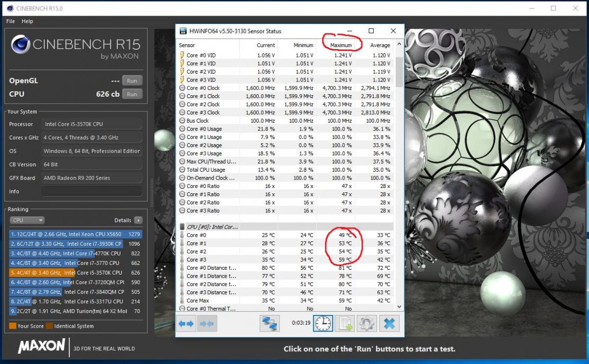Click the Core #0 VID lightning icon
This screenshot has height=364, width=589.
point(182,55)
